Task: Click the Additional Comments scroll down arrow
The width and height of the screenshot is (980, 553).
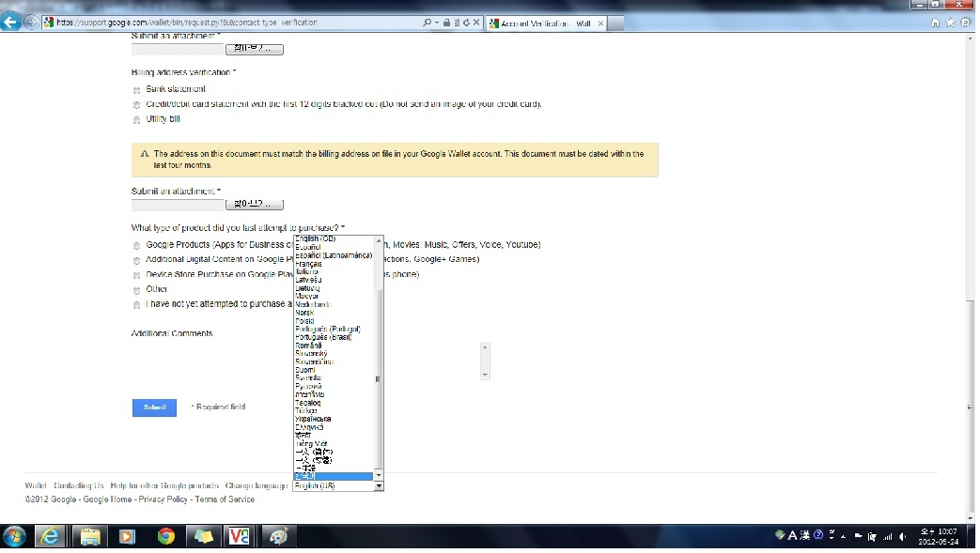Action: (485, 375)
